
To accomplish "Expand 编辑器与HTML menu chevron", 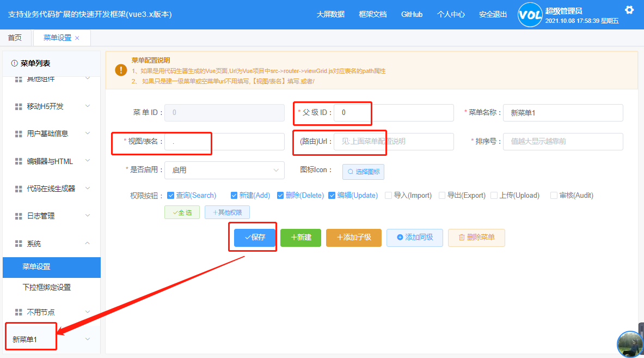I will tap(88, 161).
